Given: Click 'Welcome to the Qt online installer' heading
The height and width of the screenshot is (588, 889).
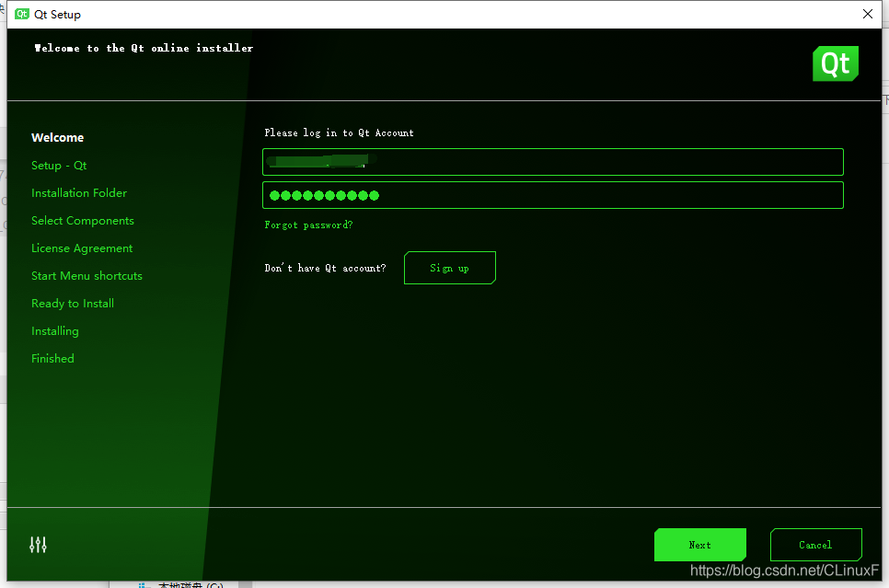Looking at the screenshot, I should (x=144, y=48).
